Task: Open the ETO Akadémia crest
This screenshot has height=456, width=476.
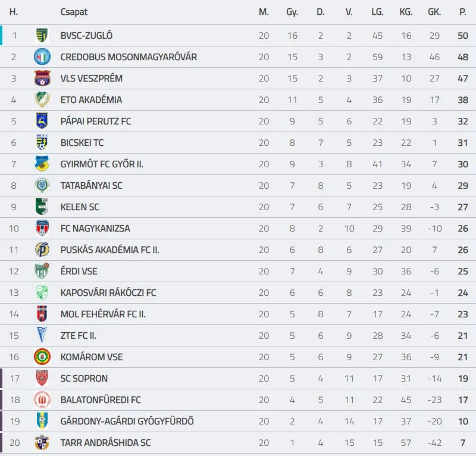Action: [42, 100]
